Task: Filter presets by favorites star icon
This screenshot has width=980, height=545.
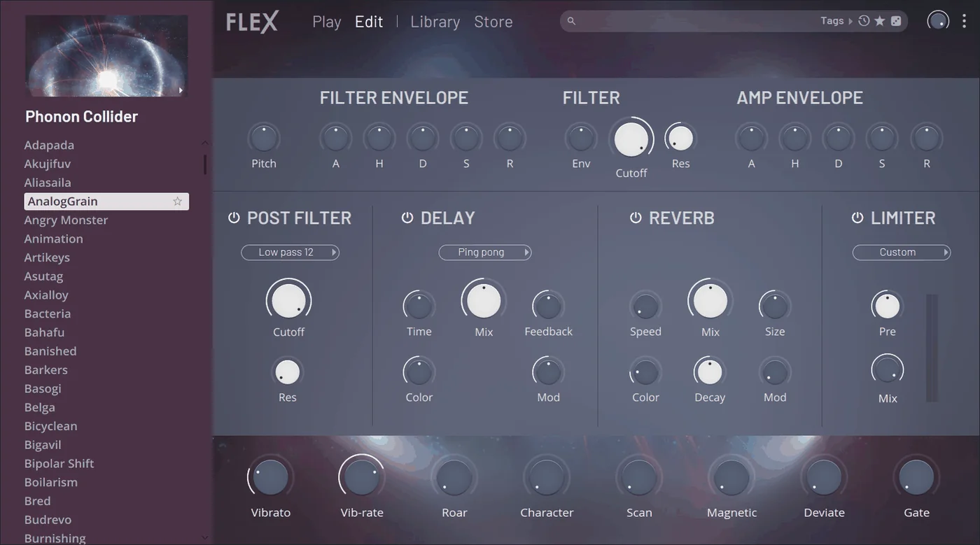Action: [x=880, y=21]
